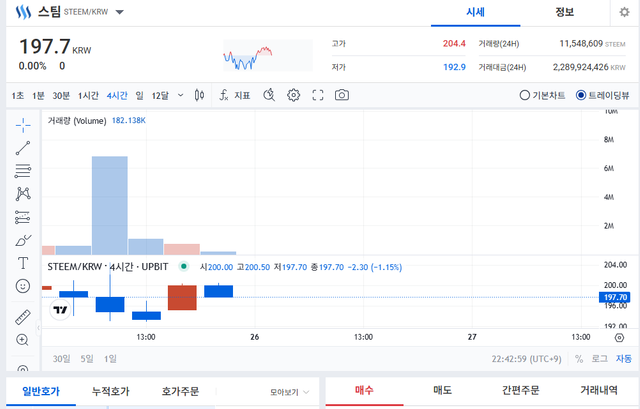Image resolution: width=640 pixels, height=409 pixels.
Task: Click the time axis settings target icon
Action: (619, 338)
